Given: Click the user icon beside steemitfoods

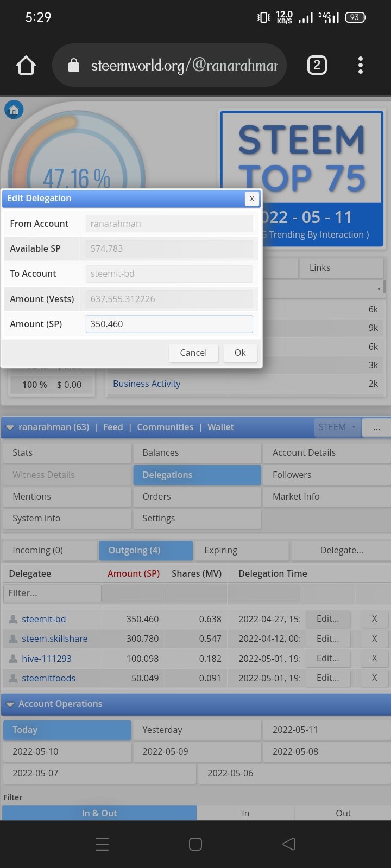Looking at the screenshot, I should 14,678.
